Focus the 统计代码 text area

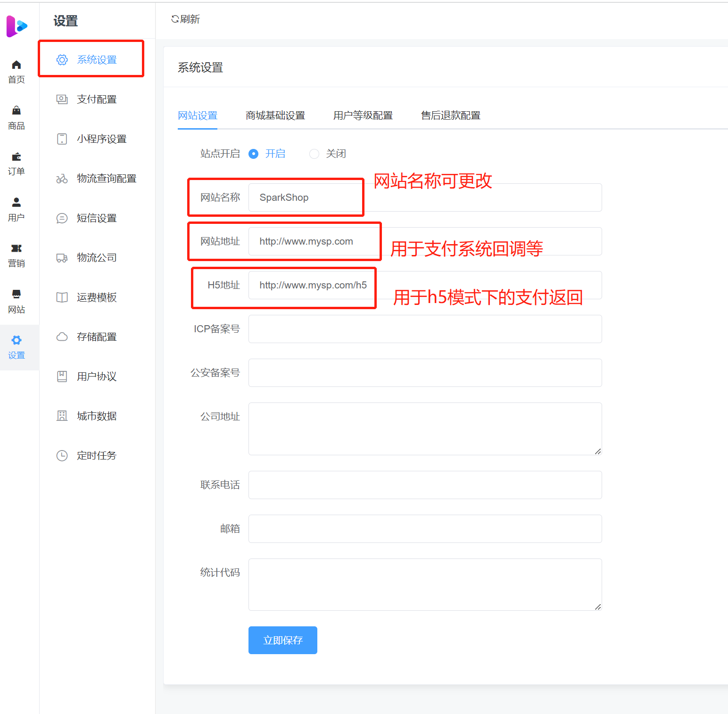click(x=425, y=584)
